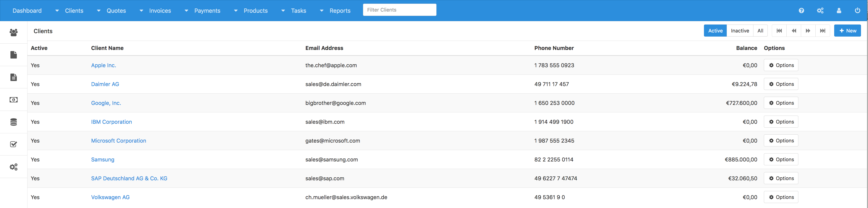Open Options dropdown for Daimler AG
The height and width of the screenshot is (208, 868).
tap(781, 84)
